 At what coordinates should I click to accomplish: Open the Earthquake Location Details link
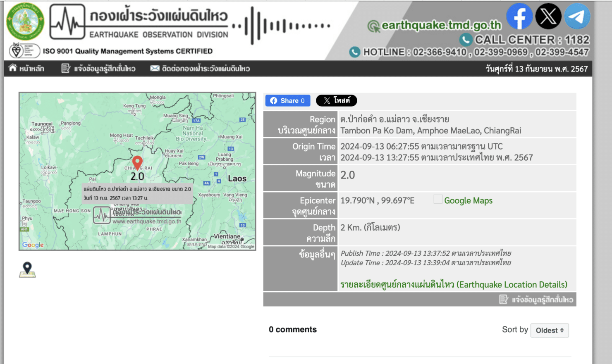454,285
